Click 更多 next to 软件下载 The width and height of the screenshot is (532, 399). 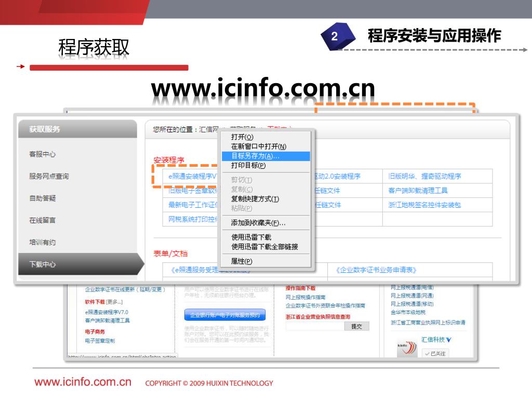(x=114, y=302)
